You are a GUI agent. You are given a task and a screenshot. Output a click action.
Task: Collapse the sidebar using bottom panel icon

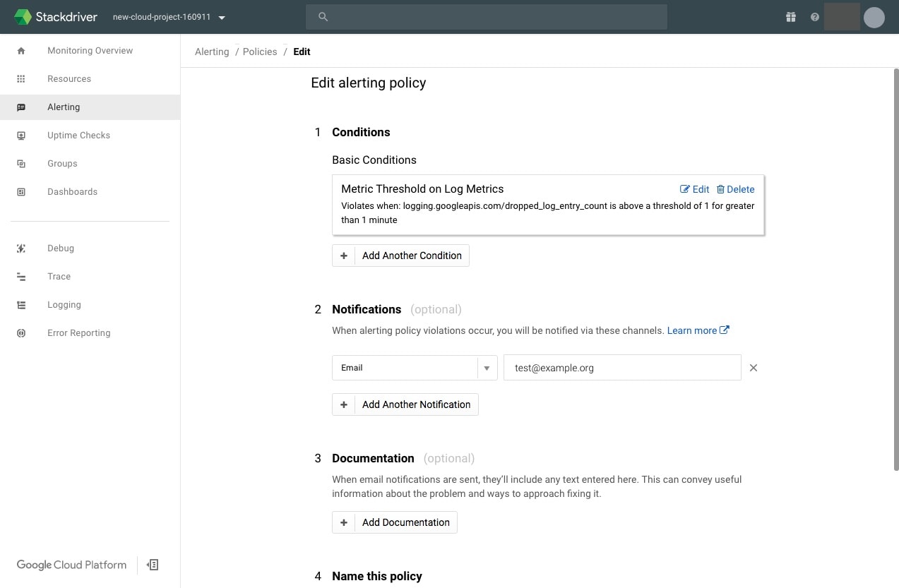click(x=153, y=565)
